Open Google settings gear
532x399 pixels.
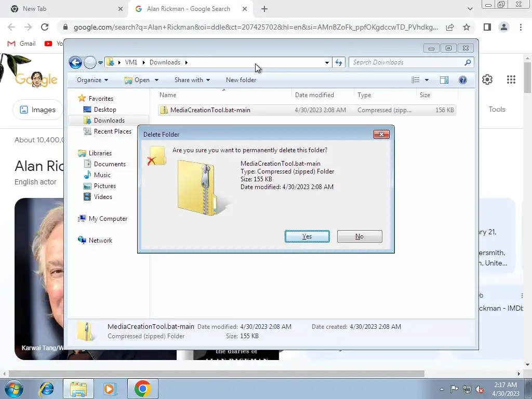point(487,79)
